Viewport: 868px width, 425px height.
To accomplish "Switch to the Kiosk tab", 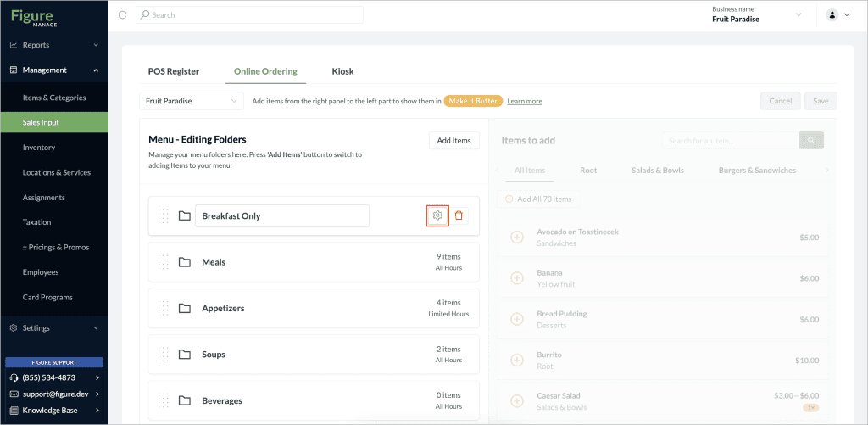I will [342, 71].
